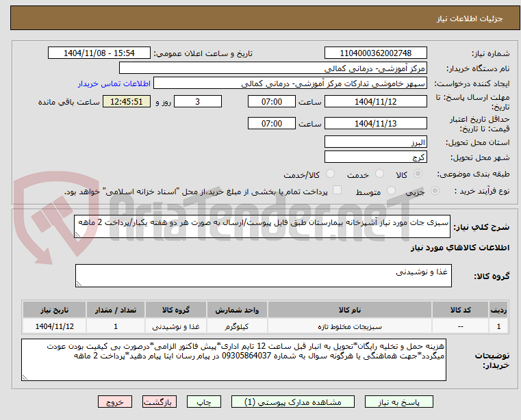The height and width of the screenshot is (420, 521).
Task: Click the buyer name field مرکز آموزشی- درمانی کمالی
Action: coord(272,68)
